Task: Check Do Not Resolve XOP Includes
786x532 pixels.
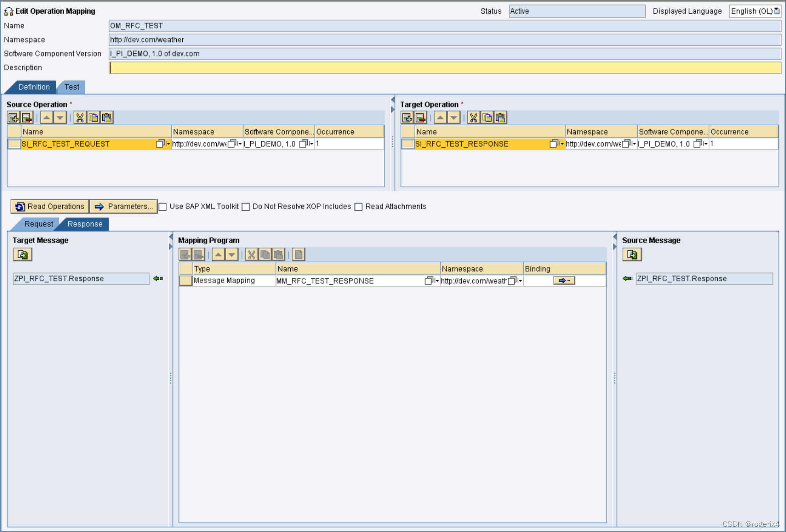Action: pos(246,207)
